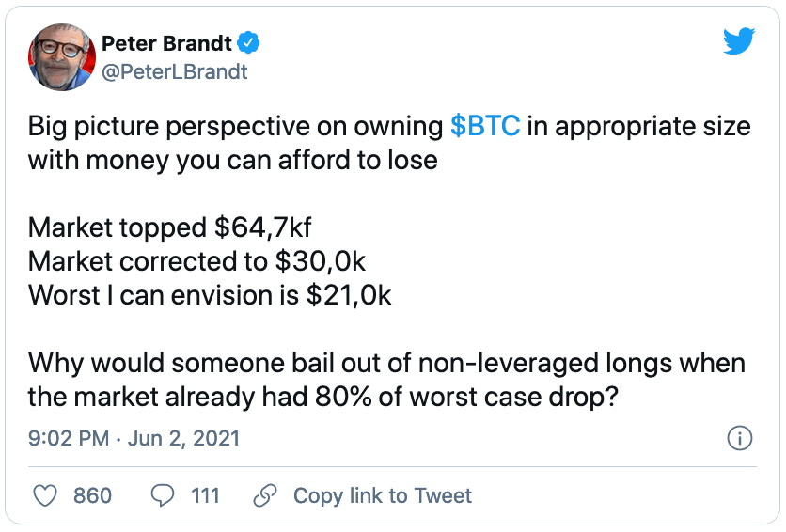Screen dimensions: 786x532
Task: Click the chain link copy icon
Action: click(265, 495)
